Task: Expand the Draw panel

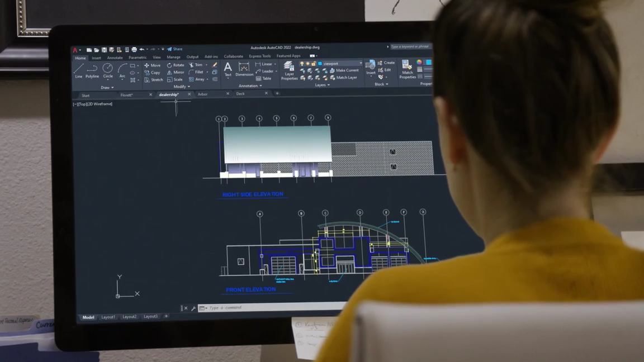Action: tap(107, 87)
